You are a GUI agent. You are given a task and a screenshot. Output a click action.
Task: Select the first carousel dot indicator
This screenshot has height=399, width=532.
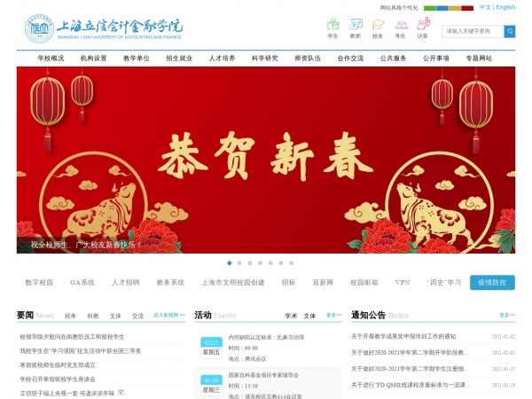click(x=230, y=263)
